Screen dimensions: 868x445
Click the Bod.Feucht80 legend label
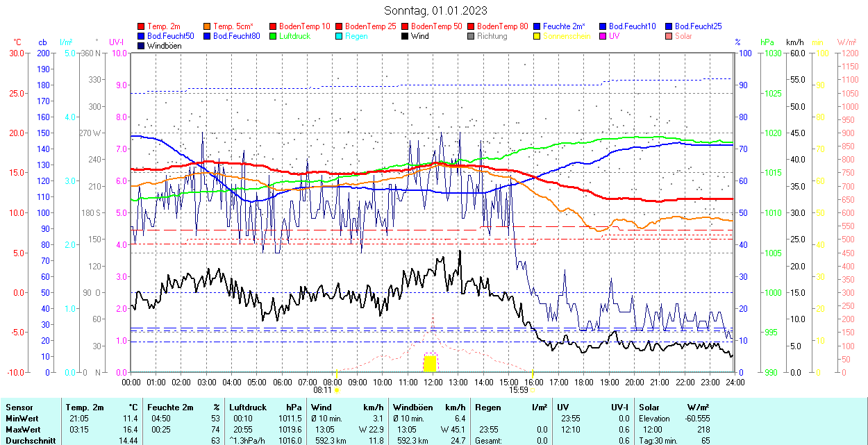[x=237, y=36]
